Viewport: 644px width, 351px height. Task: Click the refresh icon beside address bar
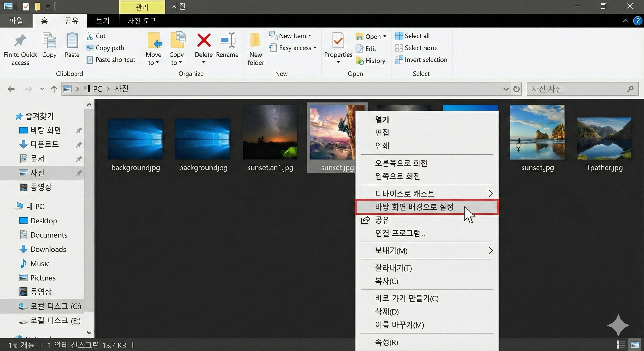click(x=516, y=89)
